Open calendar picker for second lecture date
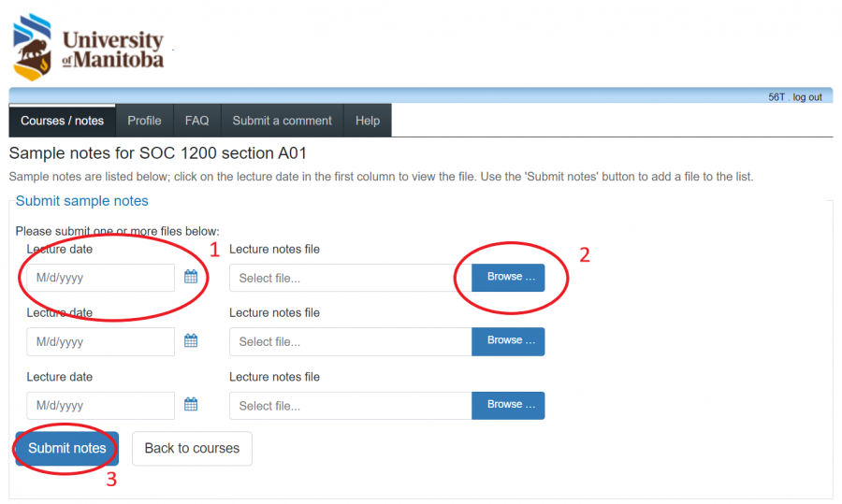The image size is (842, 504). click(x=191, y=341)
